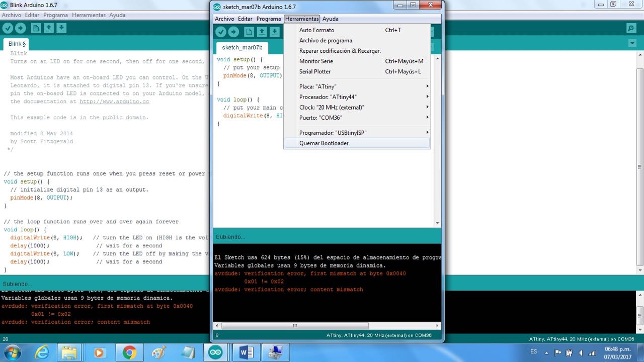Click New sketch icon in sketch_mar07b window
The height and width of the screenshot is (362, 644).
(249, 32)
